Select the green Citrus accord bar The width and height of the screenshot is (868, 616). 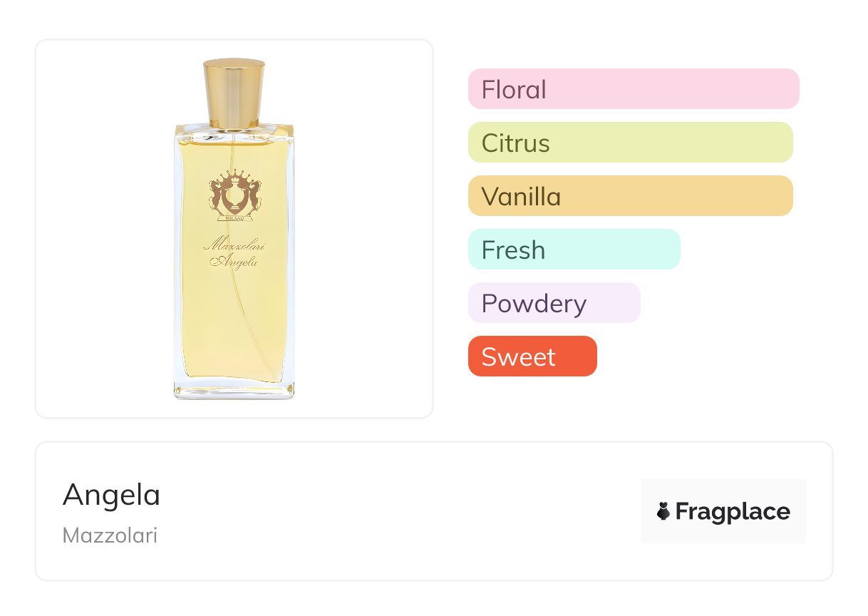tap(630, 143)
